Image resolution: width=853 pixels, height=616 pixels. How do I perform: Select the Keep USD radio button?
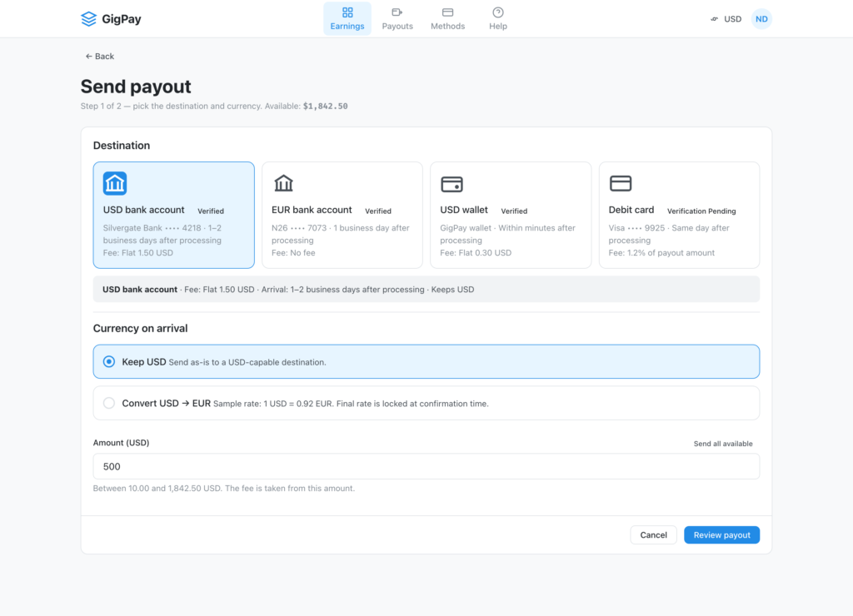tap(109, 361)
